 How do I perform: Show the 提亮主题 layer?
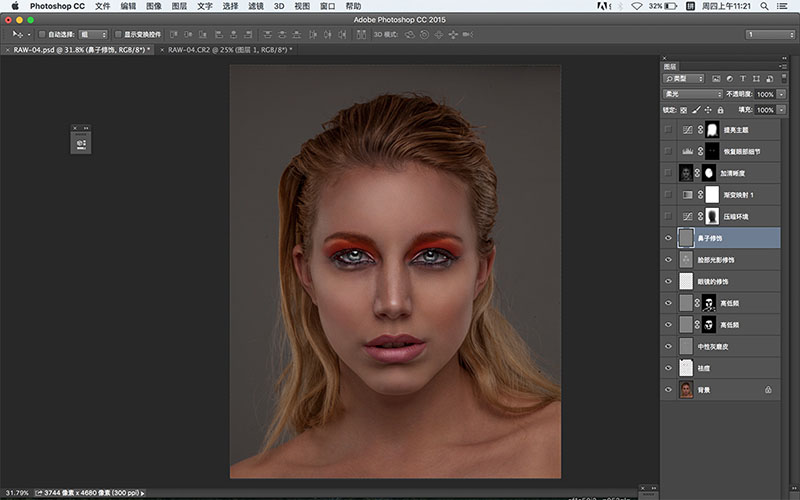(x=668, y=130)
